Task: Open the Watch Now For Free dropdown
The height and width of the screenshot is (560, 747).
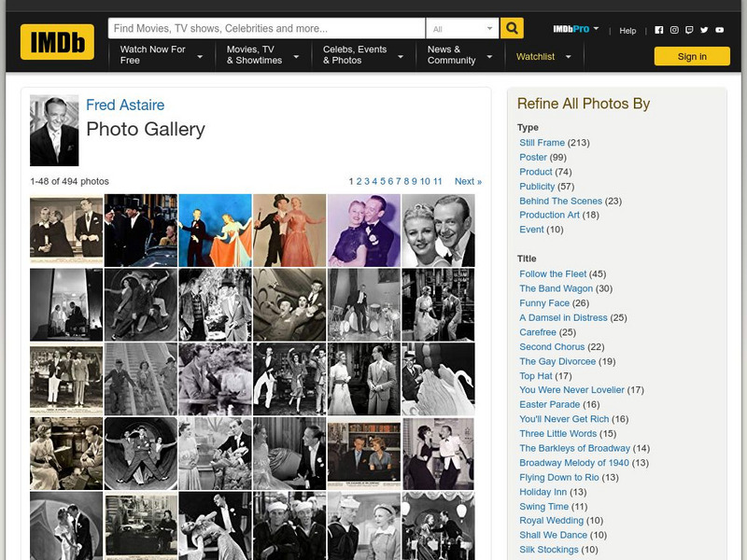Action: [154, 55]
